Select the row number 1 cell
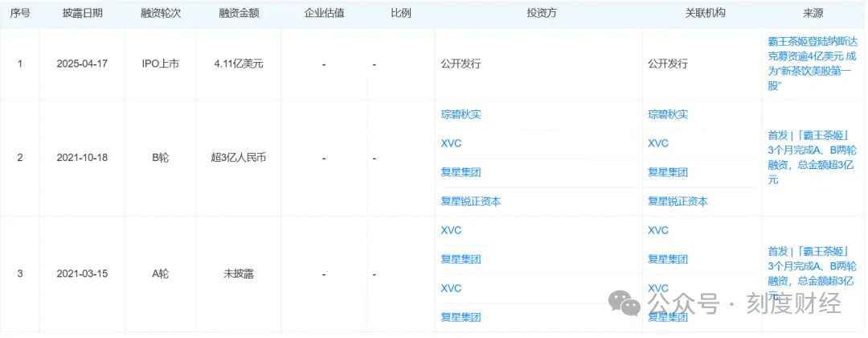 pyautogui.click(x=20, y=64)
